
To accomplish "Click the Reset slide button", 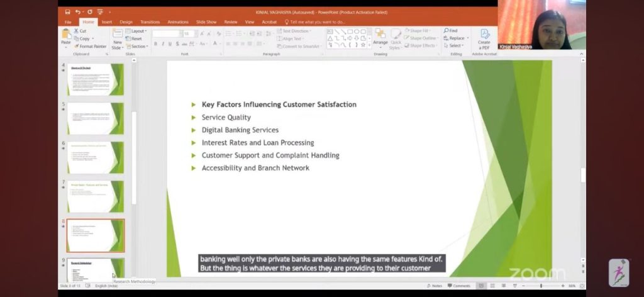I will 135,38.
